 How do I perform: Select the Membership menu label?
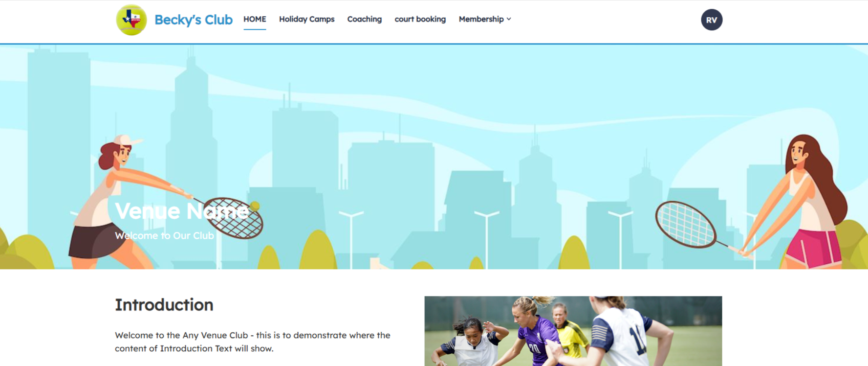point(481,19)
